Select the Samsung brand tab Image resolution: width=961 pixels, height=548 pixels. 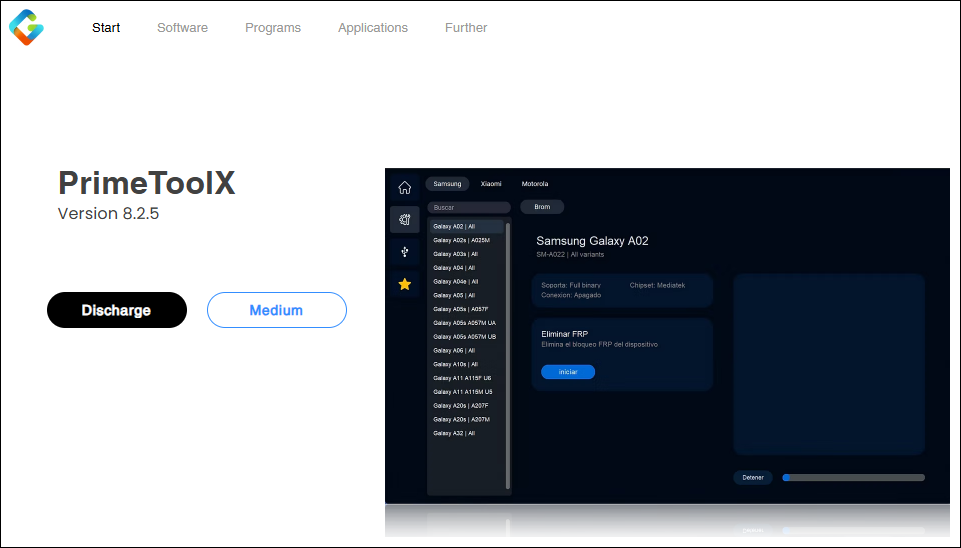(447, 184)
